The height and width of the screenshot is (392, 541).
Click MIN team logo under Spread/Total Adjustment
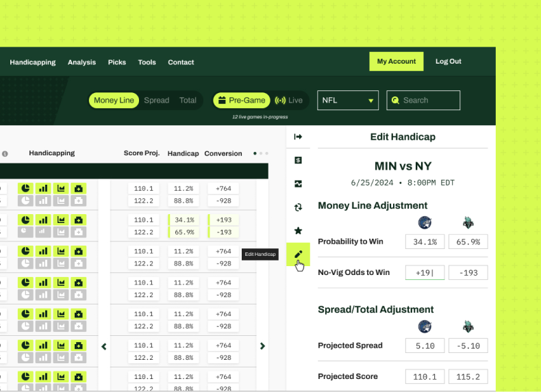coord(425,326)
